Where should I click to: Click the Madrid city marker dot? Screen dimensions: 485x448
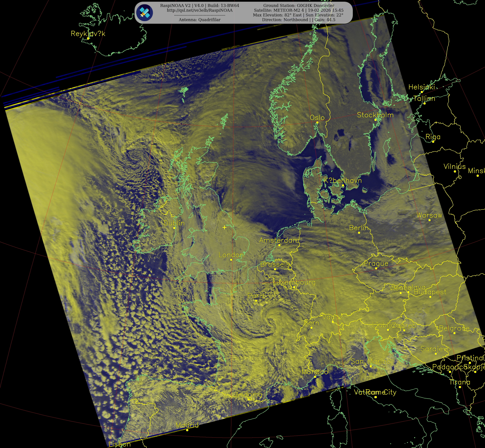pos(187,430)
